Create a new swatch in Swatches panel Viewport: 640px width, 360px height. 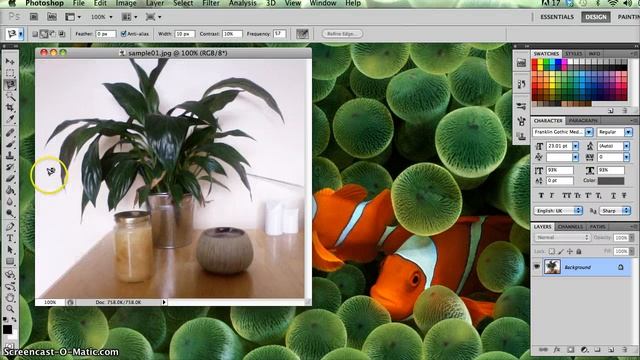(x=611, y=111)
